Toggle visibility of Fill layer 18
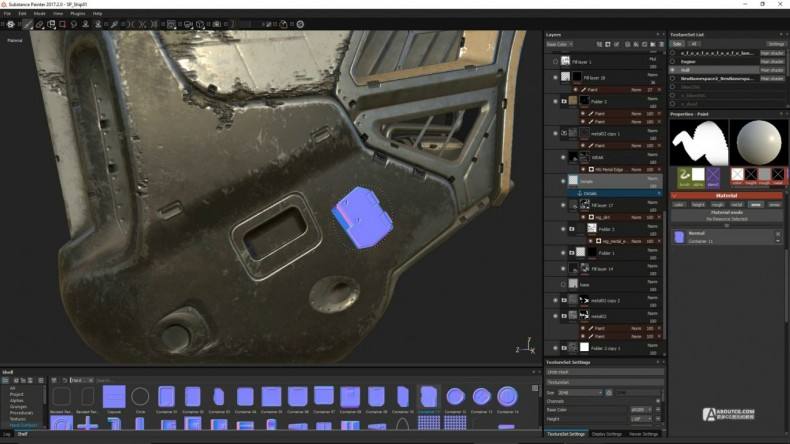 tap(555, 77)
